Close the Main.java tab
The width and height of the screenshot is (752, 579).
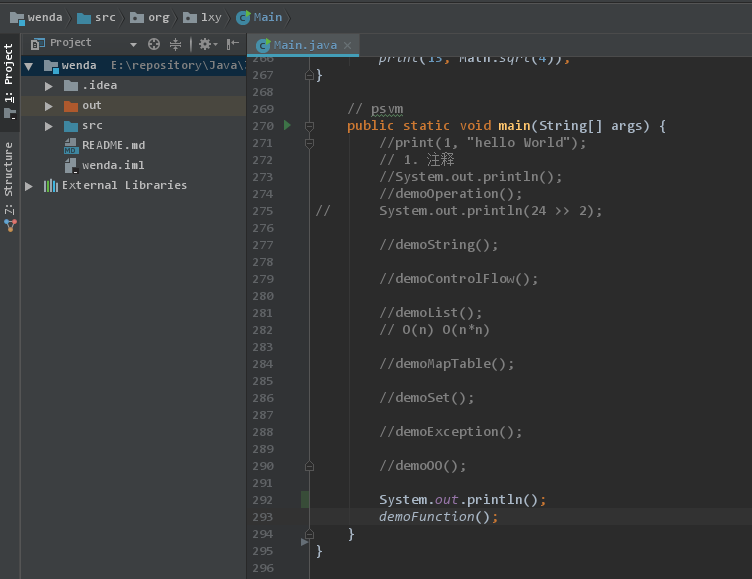pyautogui.click(x=347, y=45)
